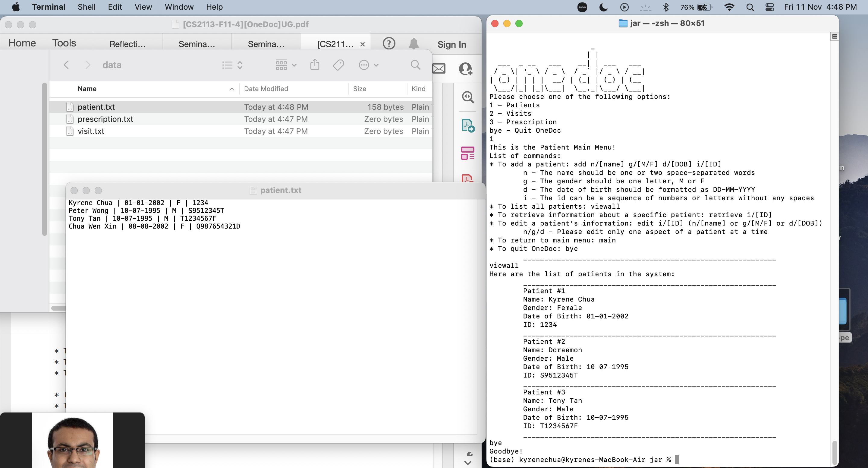
Task: Click the Finder tags icon
Action: point(338,65)
